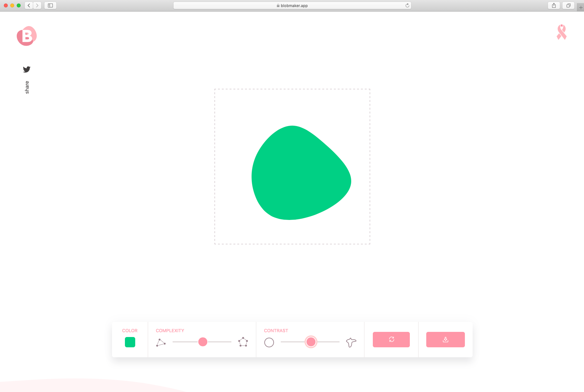
Task: Click the COLOR label
Action: [x=130, y=331]
